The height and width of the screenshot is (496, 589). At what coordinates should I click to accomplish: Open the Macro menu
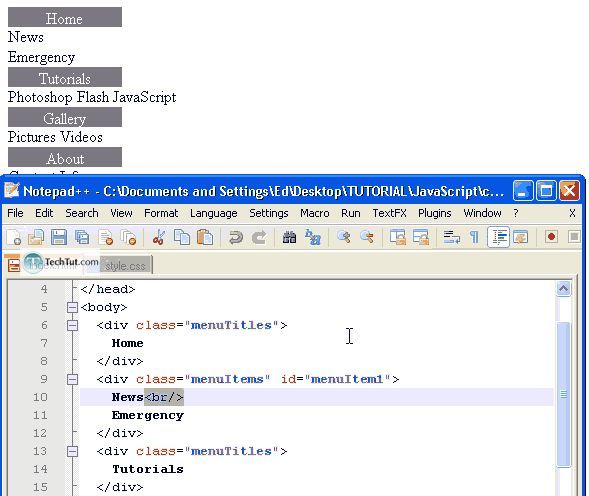pos(314,213)
